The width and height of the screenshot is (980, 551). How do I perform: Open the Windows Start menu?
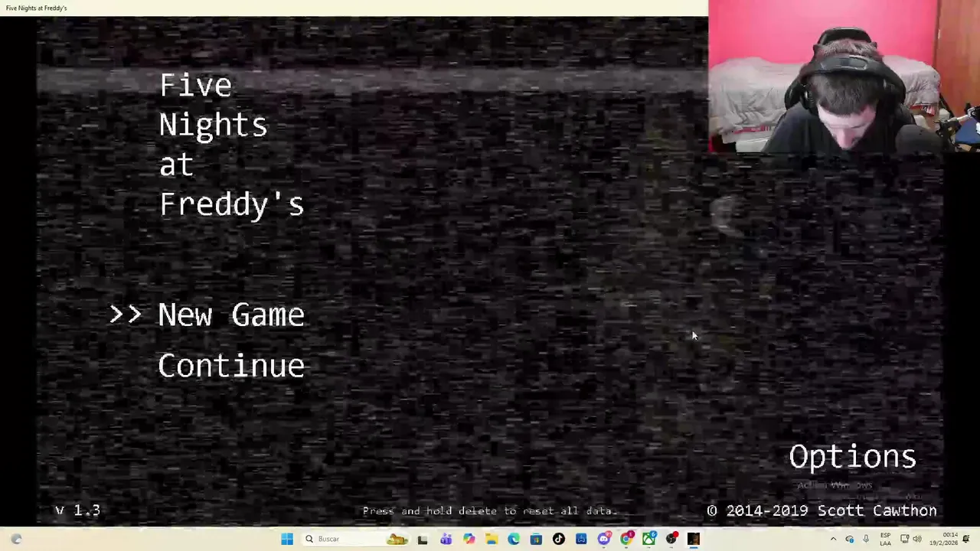click(x=287, y=539)
